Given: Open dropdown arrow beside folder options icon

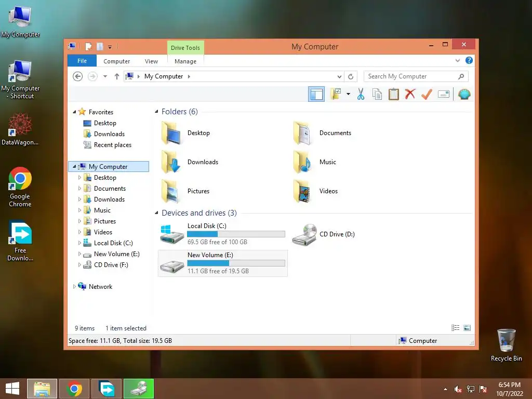Looking at the screenshot, I should 348,94.
